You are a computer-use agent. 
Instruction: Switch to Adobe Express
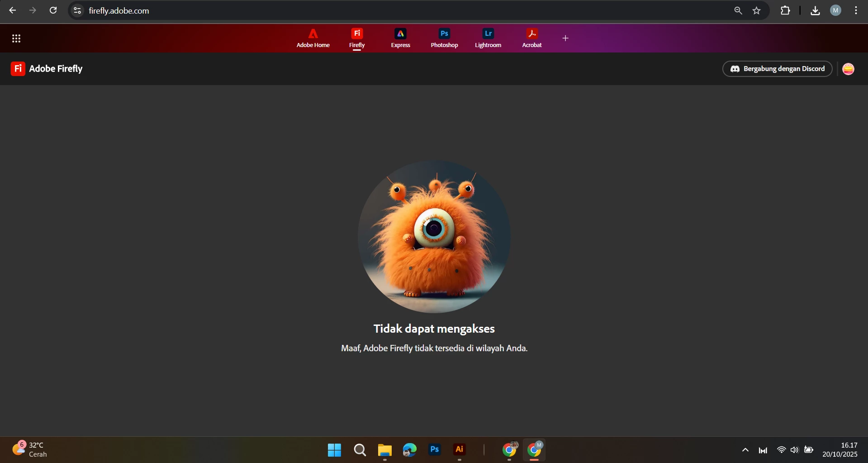tap(400, 38)
